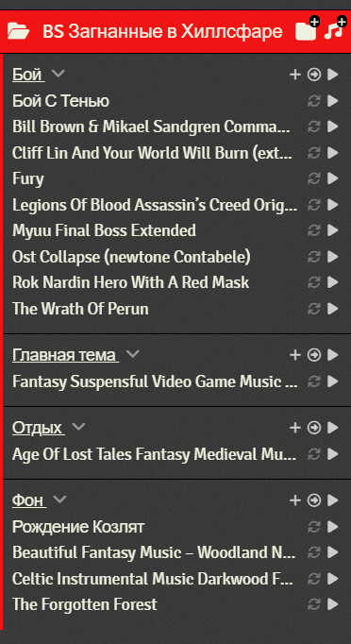
Task: Click the open folder icon beside BS title
Action: (19, 31)
